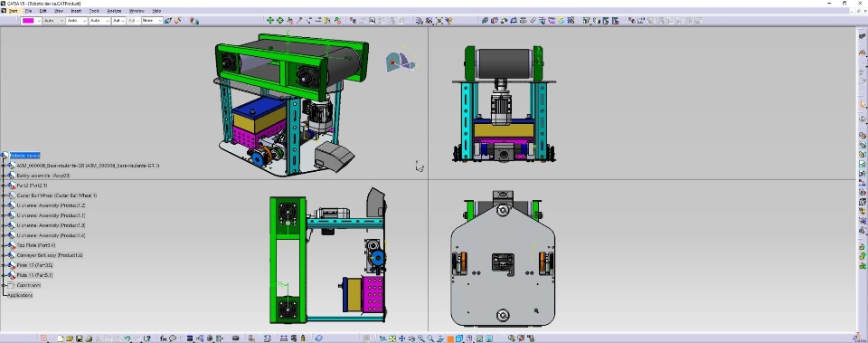
Task: Expand the Constraints tree node
Action: click(x=5, y=285)
